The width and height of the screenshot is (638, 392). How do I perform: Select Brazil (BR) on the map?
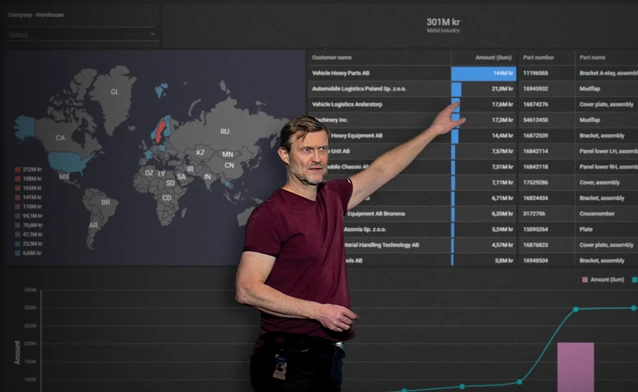click(106, 202)
